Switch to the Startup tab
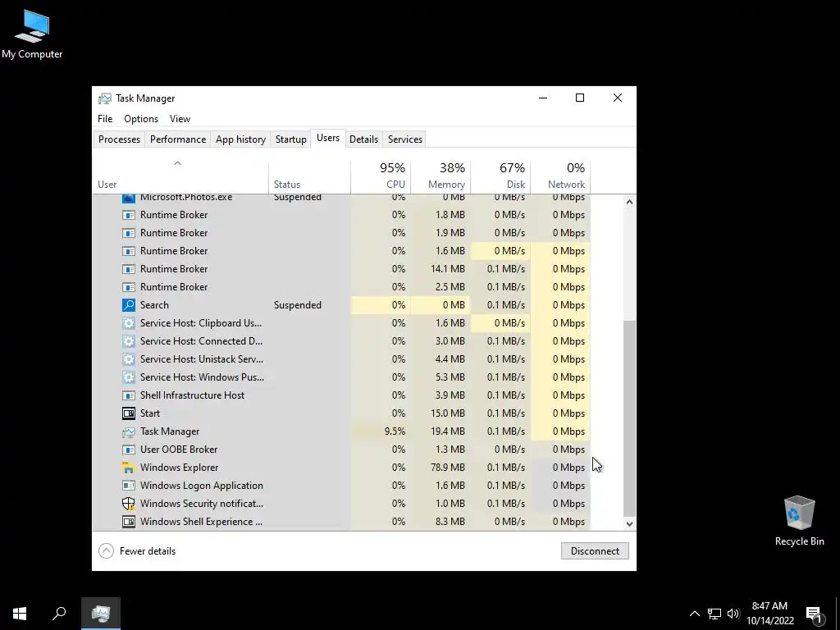 pos(291,139)
